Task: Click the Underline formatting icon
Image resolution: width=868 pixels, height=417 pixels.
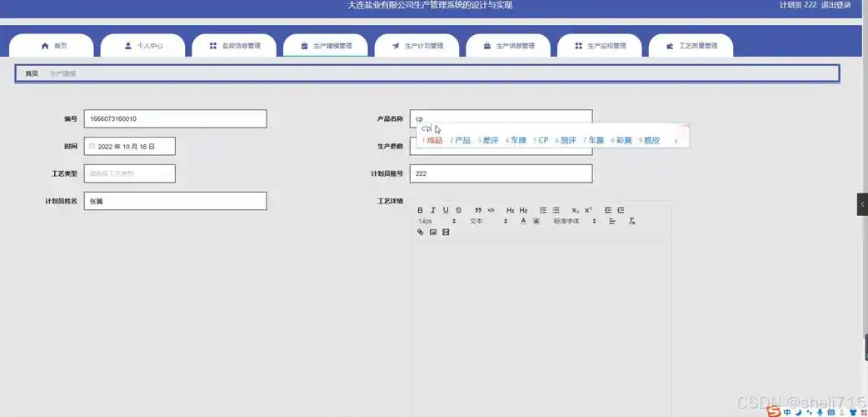Action: (446, 210)
